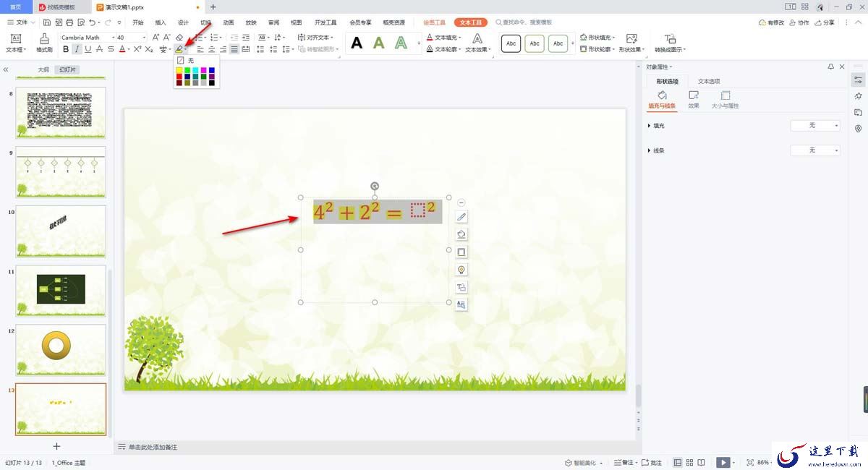Click the pen icon beside the text box
This screenshot has width=868, height=470.
pos(461,217)
